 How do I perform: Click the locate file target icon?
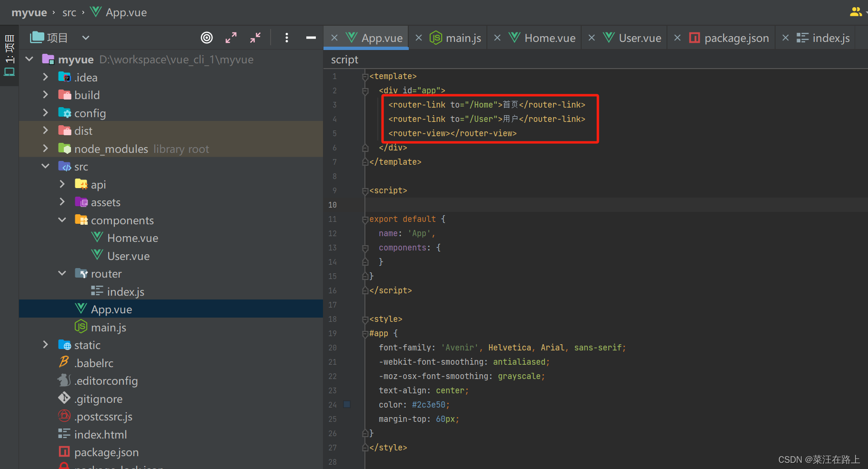coord(207,38)
